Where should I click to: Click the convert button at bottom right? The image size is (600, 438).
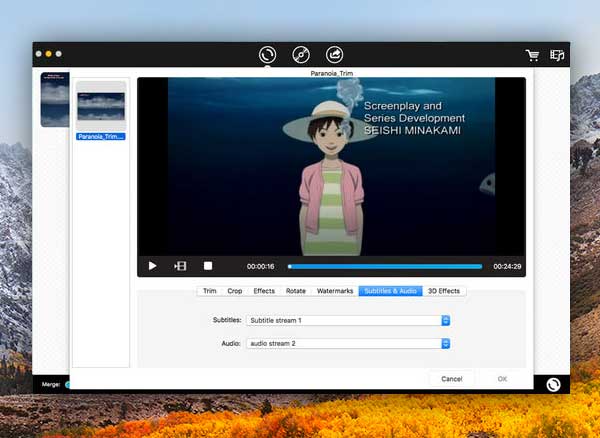pos(553,384)
